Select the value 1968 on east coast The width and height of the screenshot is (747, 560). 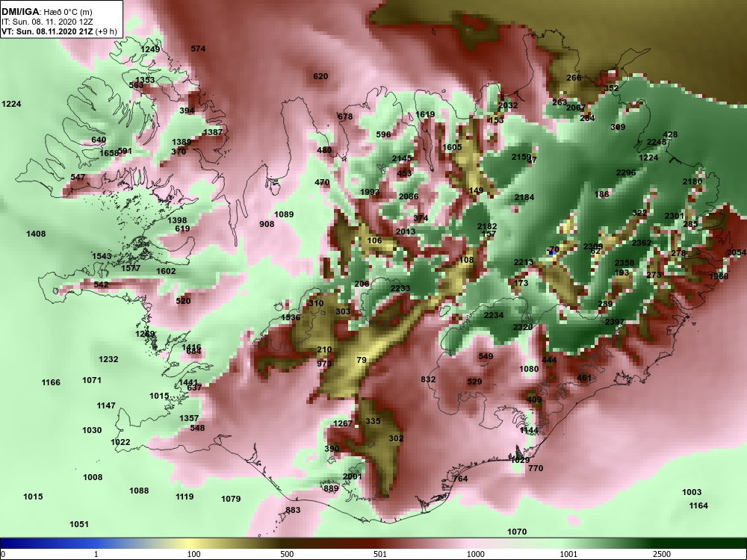(x=719, y=276)
